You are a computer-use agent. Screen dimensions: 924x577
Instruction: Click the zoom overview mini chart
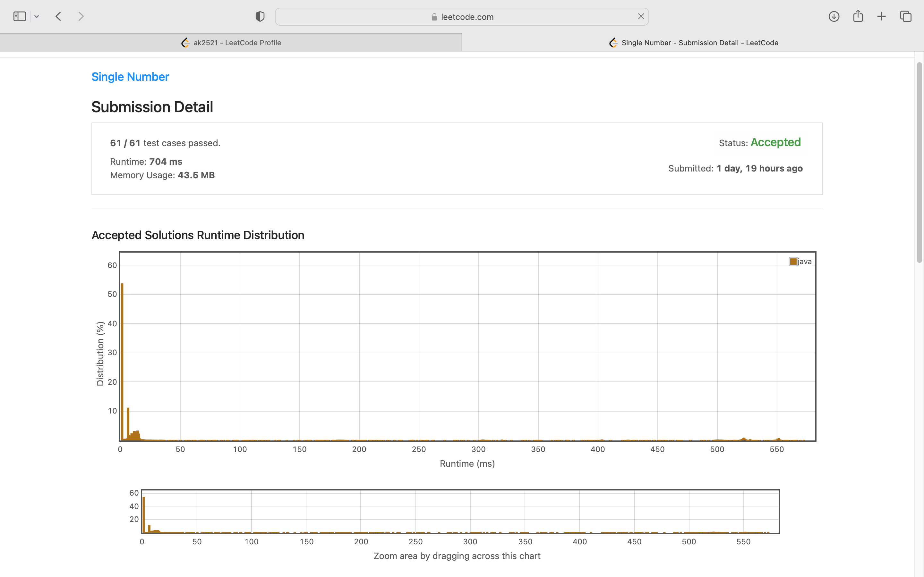[460, 511]
